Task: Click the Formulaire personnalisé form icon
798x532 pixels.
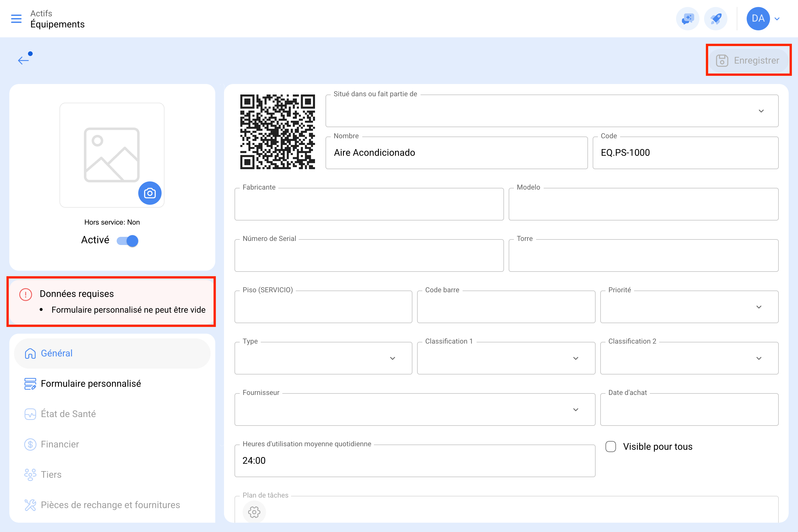Action: (x=30, y=384)
